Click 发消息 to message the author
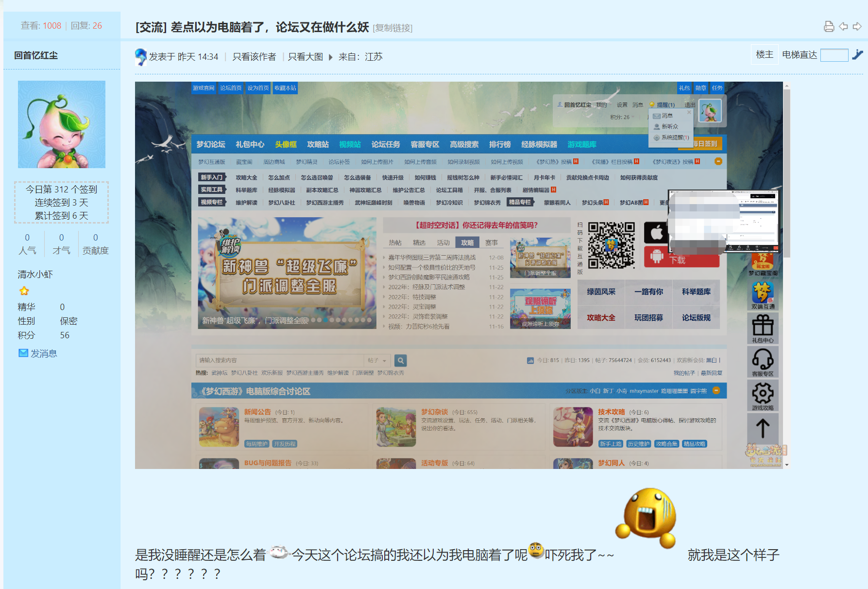Screen dimensions: 868x589 (44, 353)
